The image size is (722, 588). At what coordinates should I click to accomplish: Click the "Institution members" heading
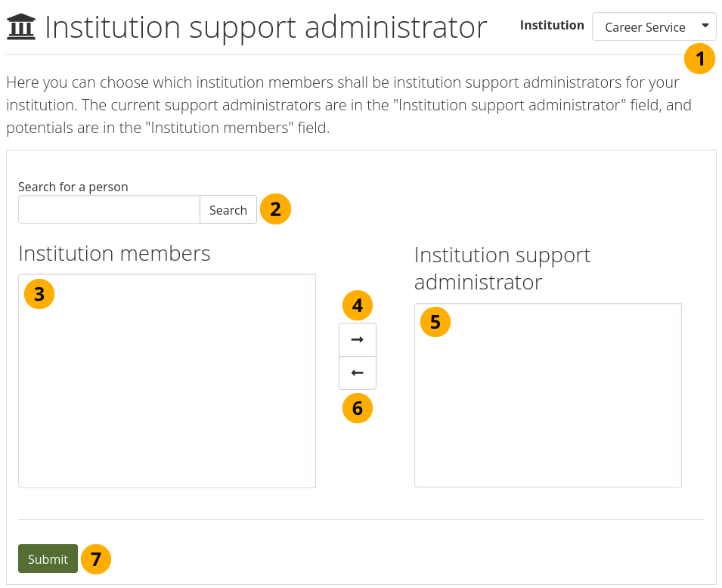[114, 253]
